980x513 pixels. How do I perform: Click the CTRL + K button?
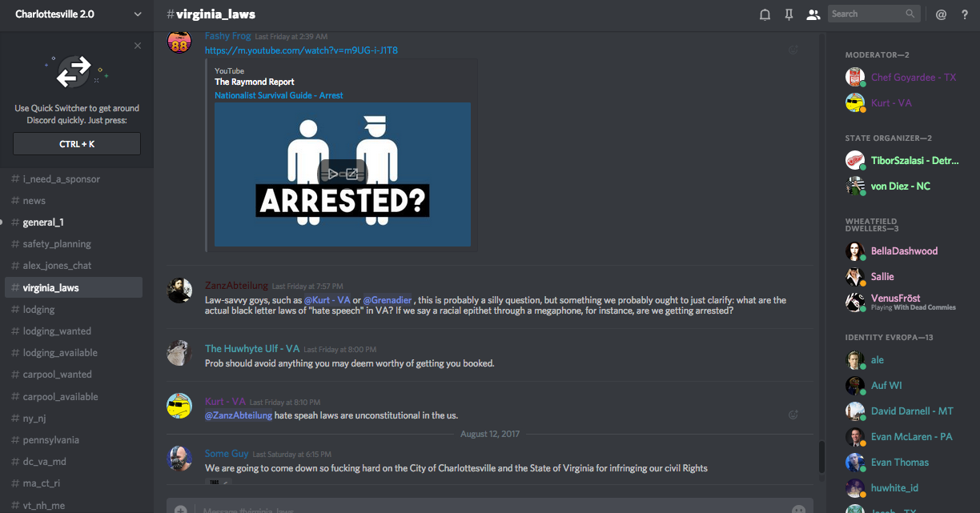pyautogui.click(x=77, y=144)
